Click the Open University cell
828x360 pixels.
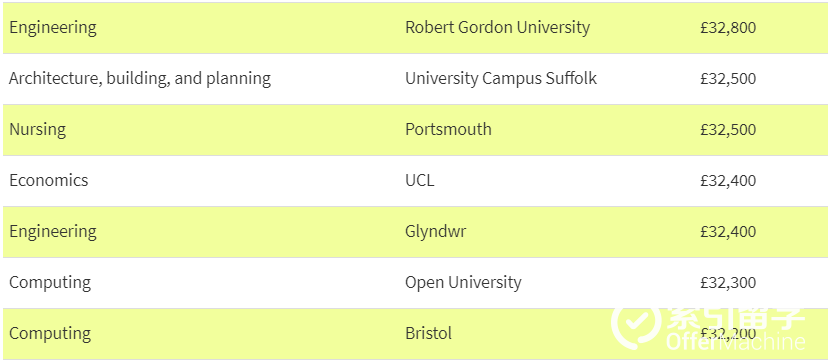[463, 282]
